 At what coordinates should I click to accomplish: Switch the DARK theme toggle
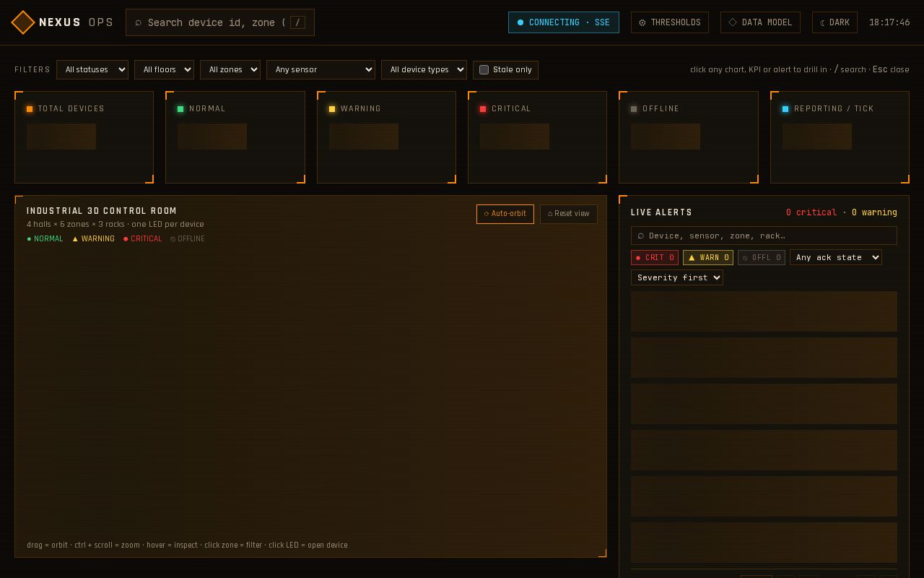pyautogui.click(x=834, y=22)
